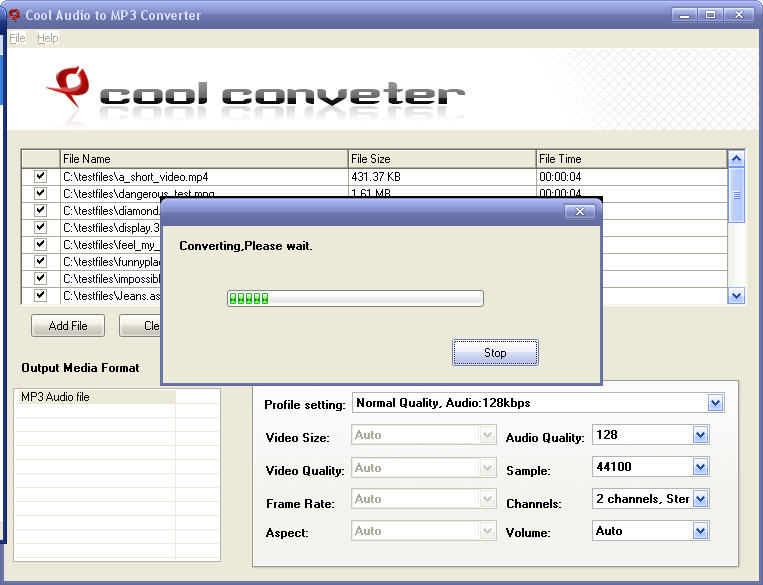Close the converting progress dialog
Image resolution: width=763 pixels, height=585 pixels.
(580, 211)
